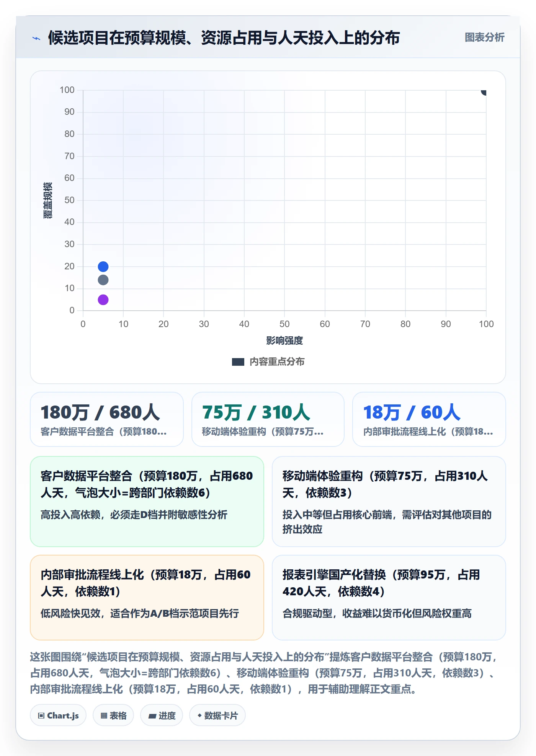Screen dimensions: 536x756
Task: Click the 数据卡片 tag
Action: point(217,715)
